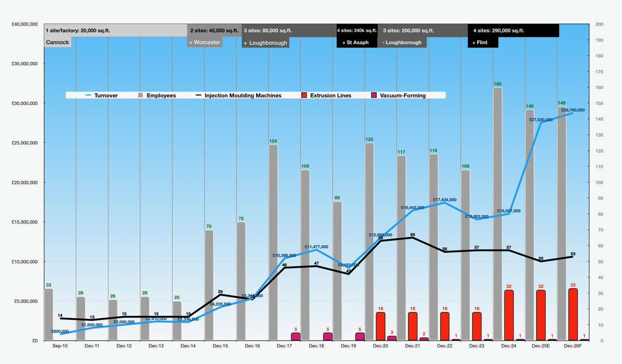Click the blue Turnover legend line marker

[88, 95]
